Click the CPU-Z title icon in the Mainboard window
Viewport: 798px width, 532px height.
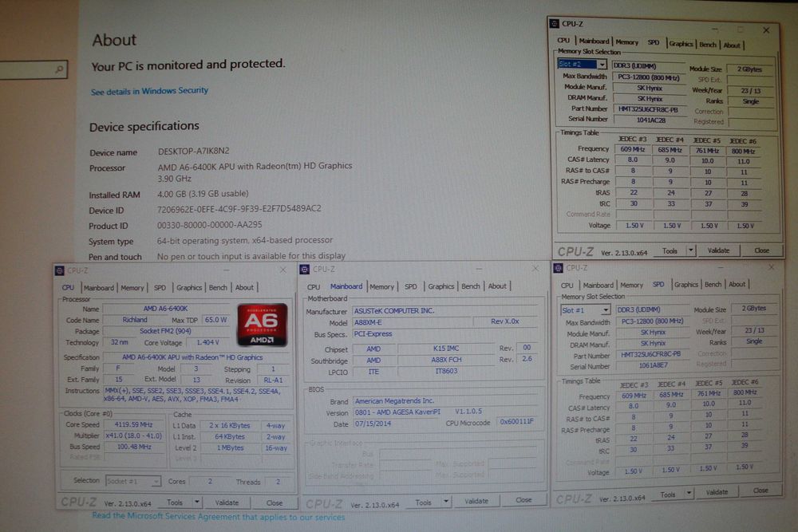tap(305, 269)
